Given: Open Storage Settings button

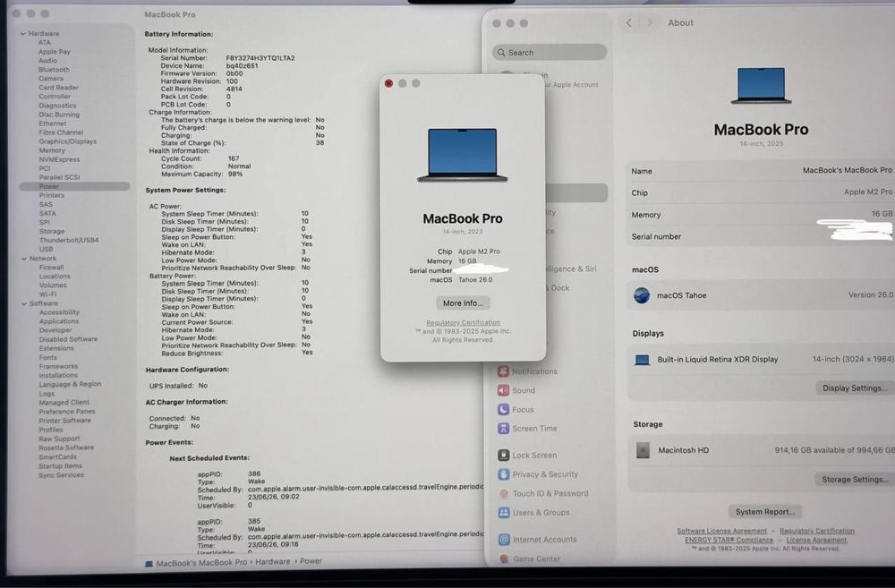Looking at the screenshot, I should (x=855, y=479).
